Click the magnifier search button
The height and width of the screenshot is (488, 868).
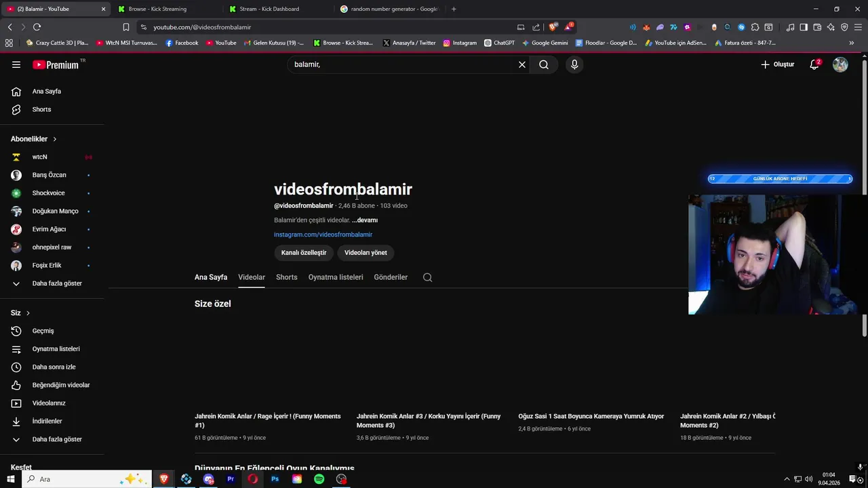(544, 64)
